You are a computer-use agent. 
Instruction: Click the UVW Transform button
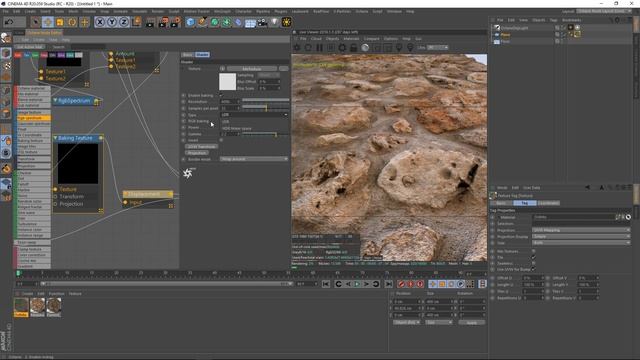pyautogui.click(x=201, y=147)
